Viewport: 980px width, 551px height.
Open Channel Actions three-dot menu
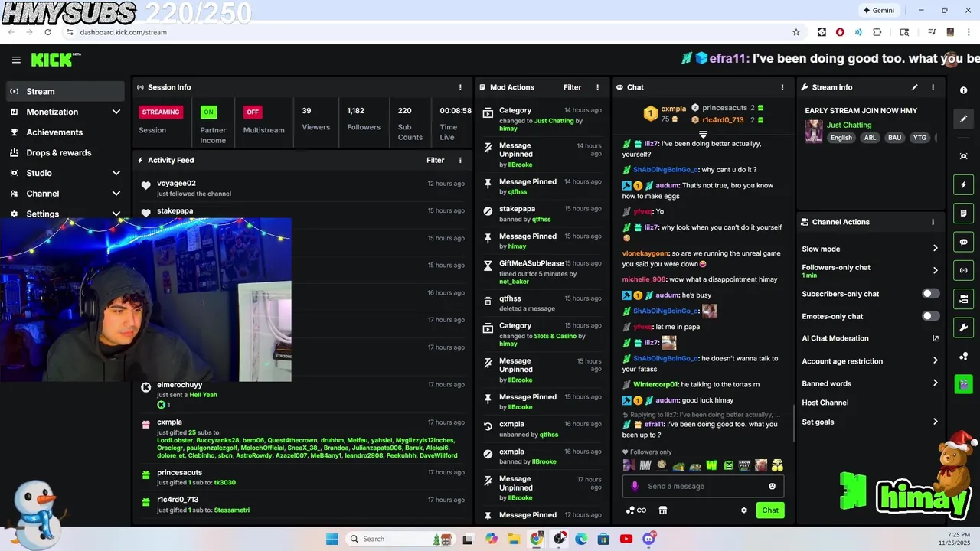(933, 222)
